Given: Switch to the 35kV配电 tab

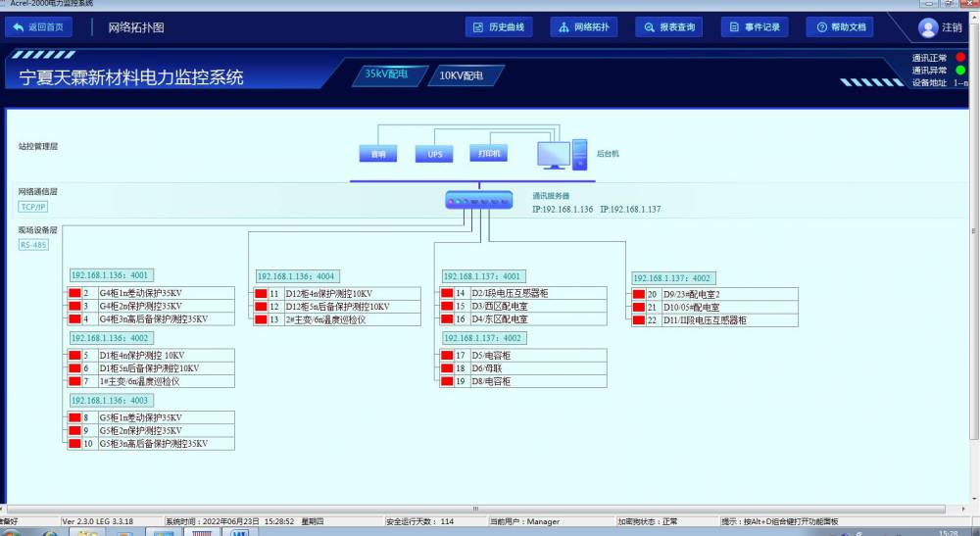Looking at the screenshot, I should point(385,74).
